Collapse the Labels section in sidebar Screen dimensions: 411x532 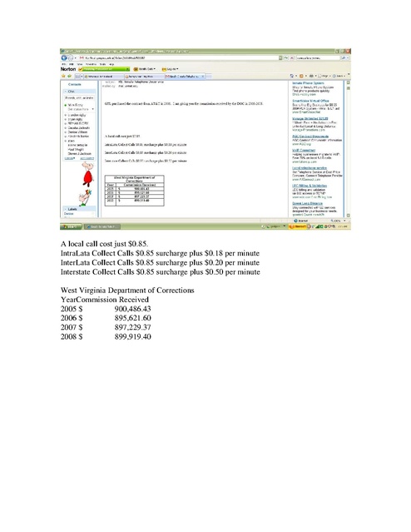pos(66,209)
